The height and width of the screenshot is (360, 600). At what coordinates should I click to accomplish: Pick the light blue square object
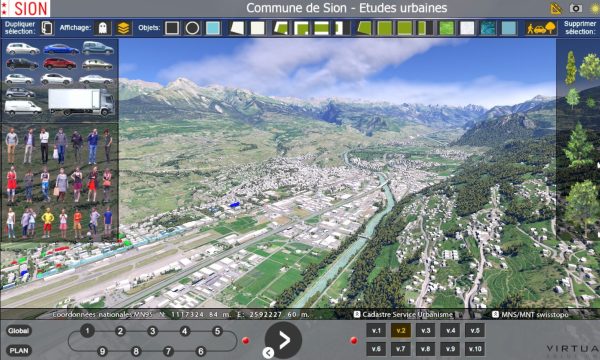[213, 28]
